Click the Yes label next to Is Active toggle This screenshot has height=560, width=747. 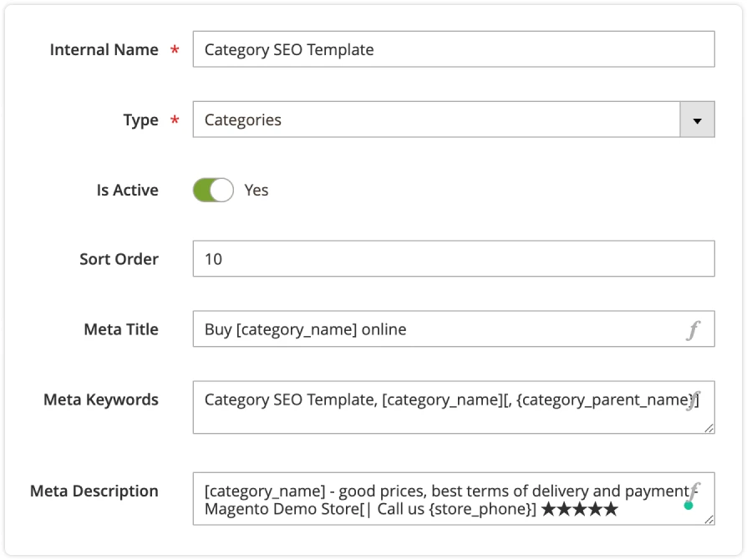click(x=257, y=190)
